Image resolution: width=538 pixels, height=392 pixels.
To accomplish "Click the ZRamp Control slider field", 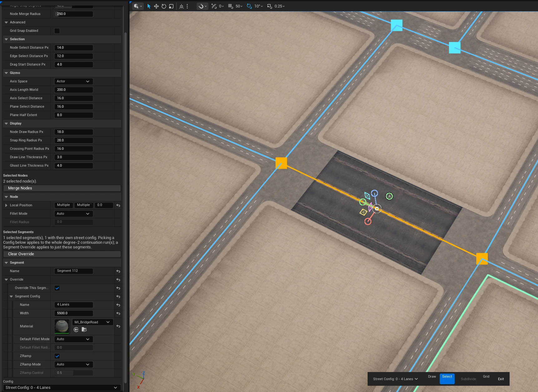I will point(74,373).
